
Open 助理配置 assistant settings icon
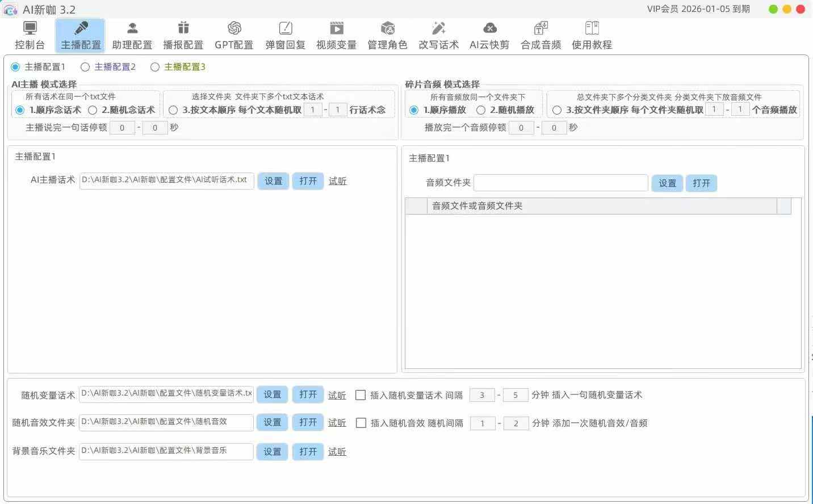[x=132, y=29]
